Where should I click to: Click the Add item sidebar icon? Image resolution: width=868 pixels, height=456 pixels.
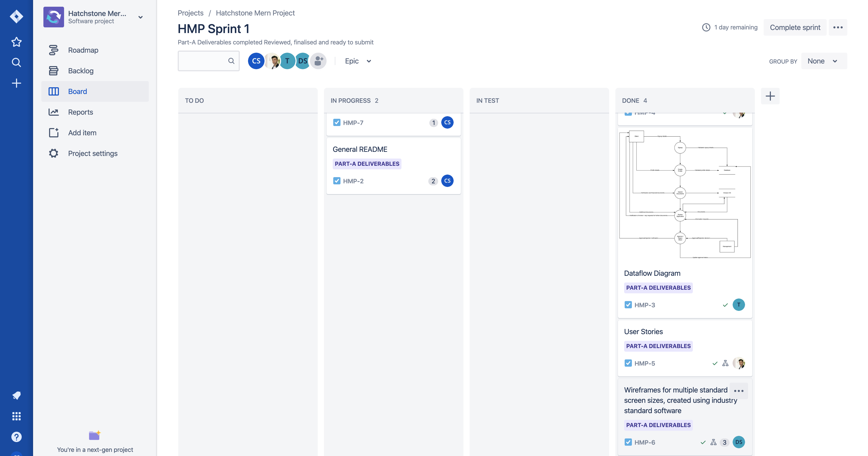[x=54, y=133]
